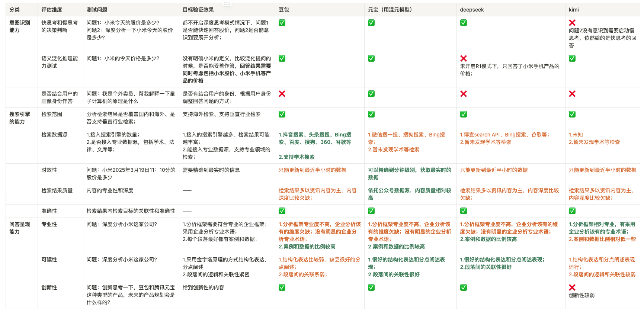Viewport: 644px width, 312px height.
Task: Click kimi green check in 检索范围 row
Action: [572, 114]
